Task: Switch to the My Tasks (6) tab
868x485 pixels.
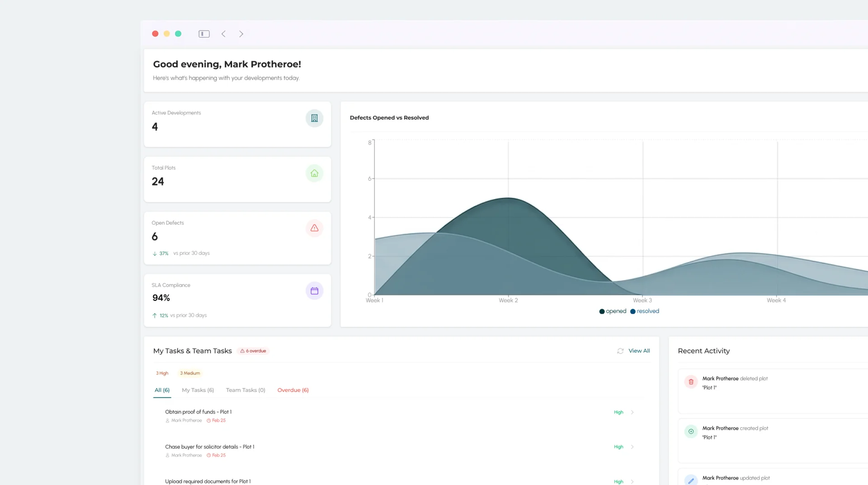Action: [x=198, y=390]
